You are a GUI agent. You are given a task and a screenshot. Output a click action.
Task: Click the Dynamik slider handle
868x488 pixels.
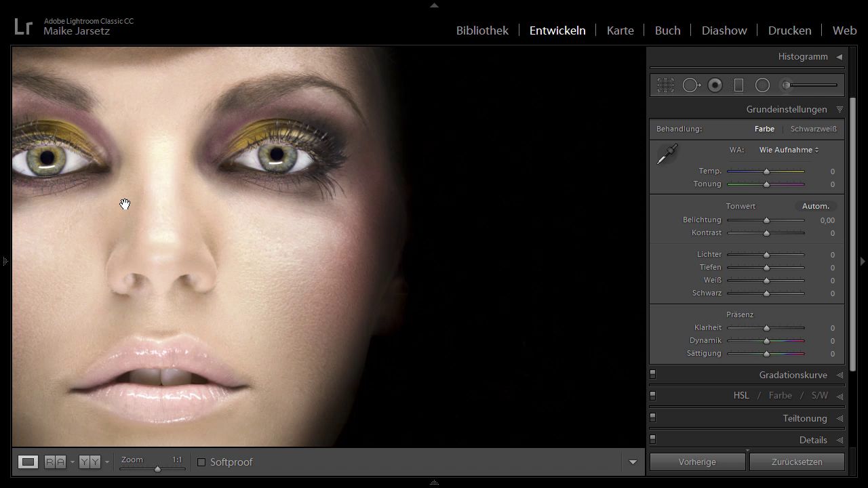pyautogui.click(x=766, y=341)
